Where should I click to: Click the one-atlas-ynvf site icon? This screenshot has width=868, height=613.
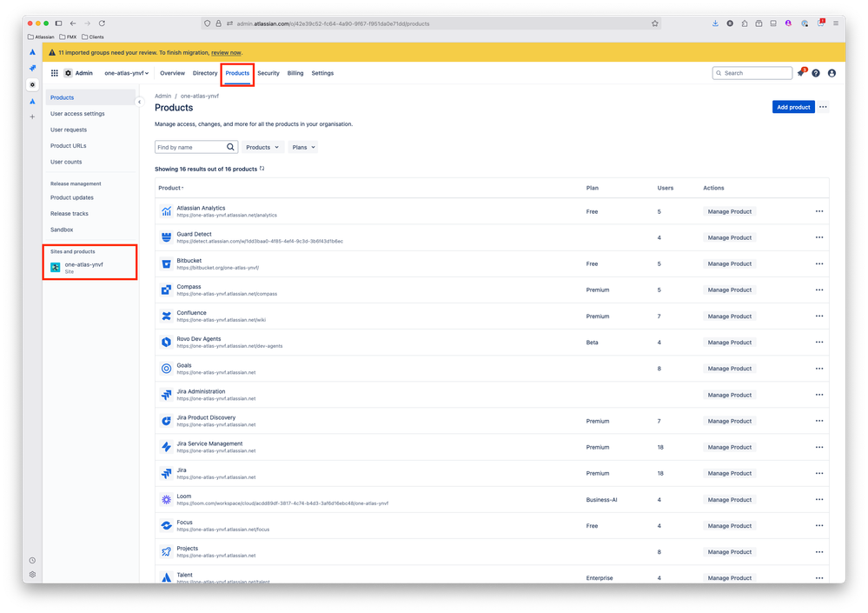pyautogui.click(x=56, y=268)
